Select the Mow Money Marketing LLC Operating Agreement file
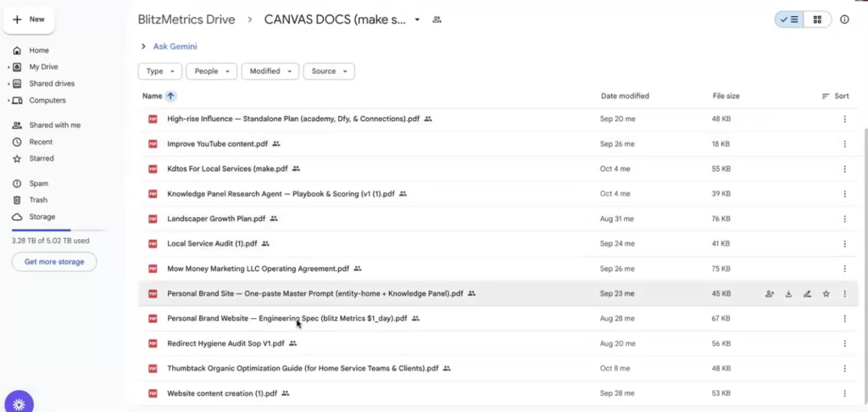Screen dimensions: 868x412 258,269
